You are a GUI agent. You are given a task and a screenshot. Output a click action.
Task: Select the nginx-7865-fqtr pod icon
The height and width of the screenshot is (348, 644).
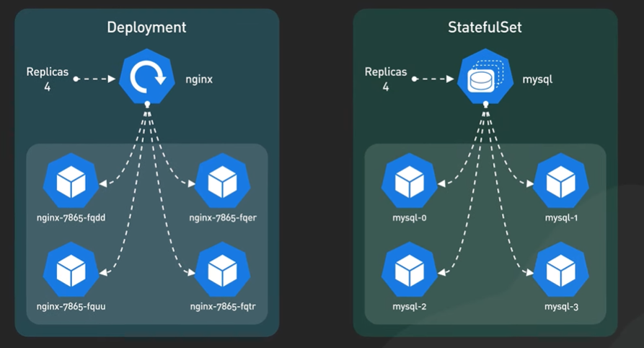click(223, 270)
